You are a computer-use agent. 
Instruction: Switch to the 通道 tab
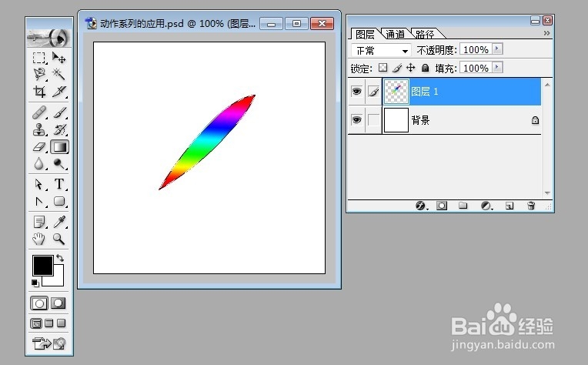pyautogui.click(x=396, y=34)
